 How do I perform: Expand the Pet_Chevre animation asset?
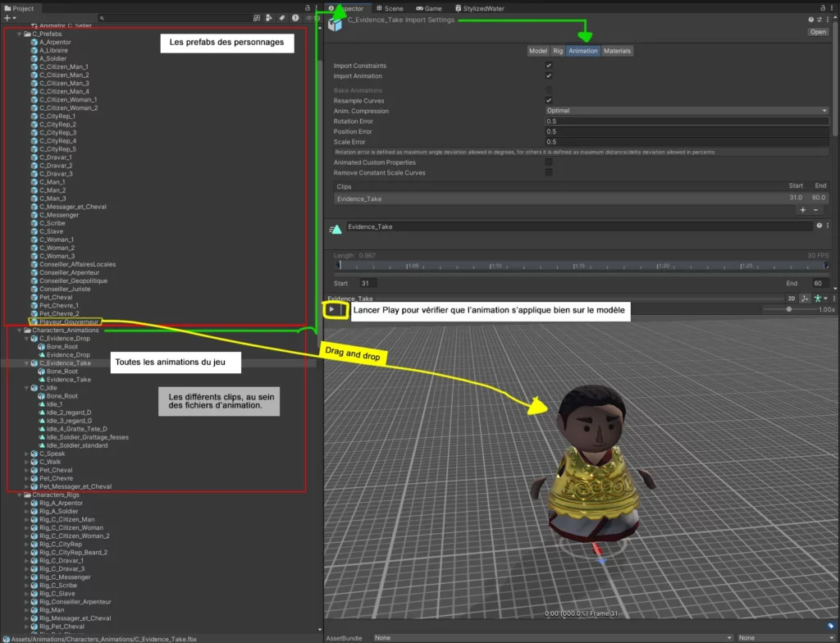27,478
